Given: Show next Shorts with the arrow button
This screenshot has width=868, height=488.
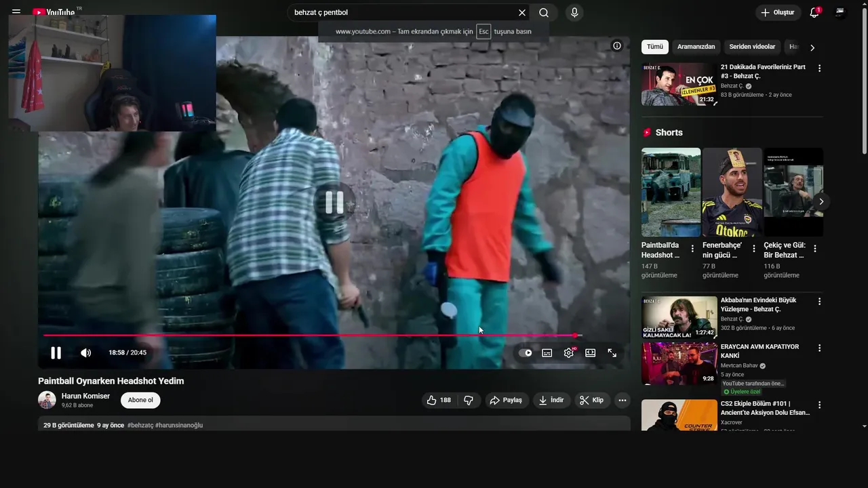Looking at the screenshot, I should click(x=821, y=201).
